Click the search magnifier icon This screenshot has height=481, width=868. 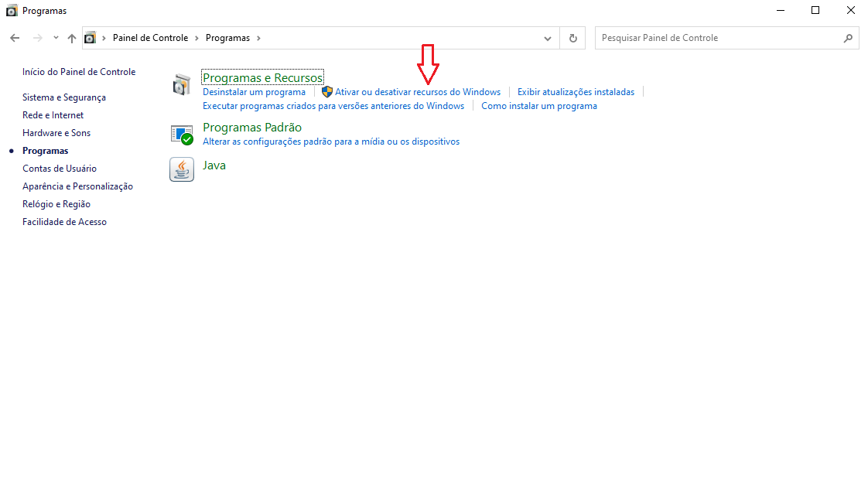coord(848,38)
